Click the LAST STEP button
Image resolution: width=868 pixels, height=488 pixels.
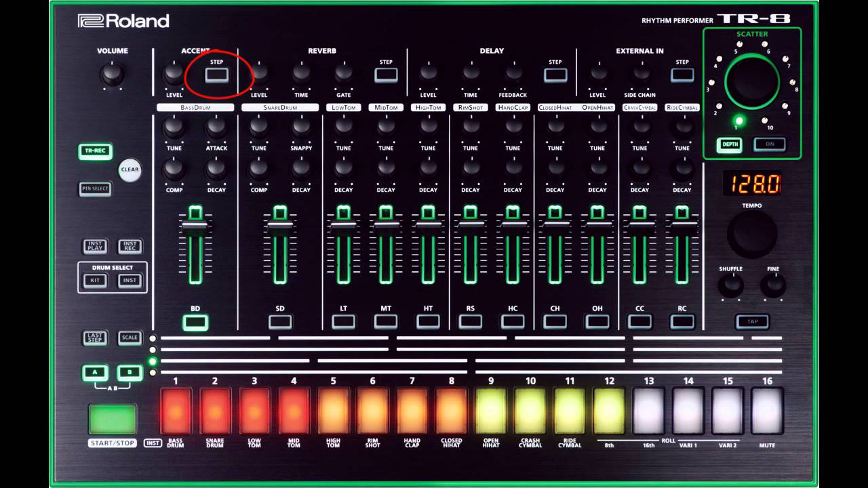coord(95,338)
